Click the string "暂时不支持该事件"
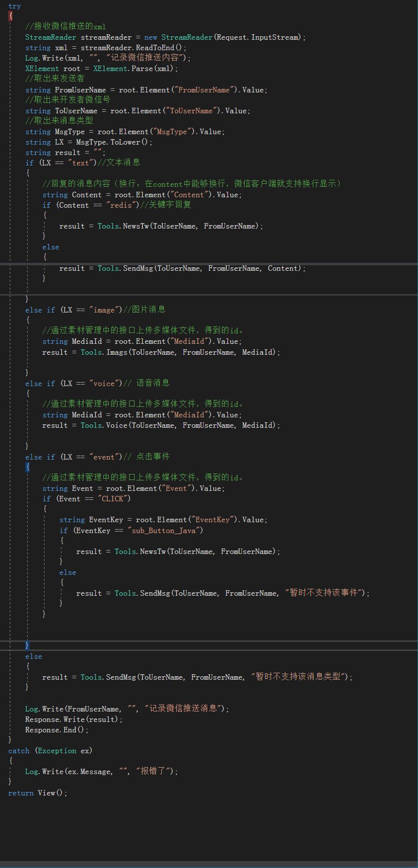The image size is (418, 868). pyautogui.click(x=324, y=593)
